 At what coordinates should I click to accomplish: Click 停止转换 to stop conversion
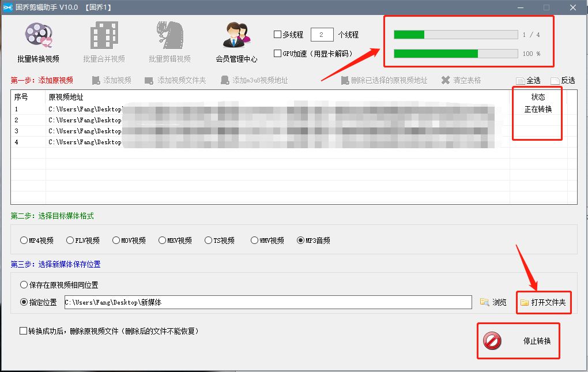coord(518,341)
